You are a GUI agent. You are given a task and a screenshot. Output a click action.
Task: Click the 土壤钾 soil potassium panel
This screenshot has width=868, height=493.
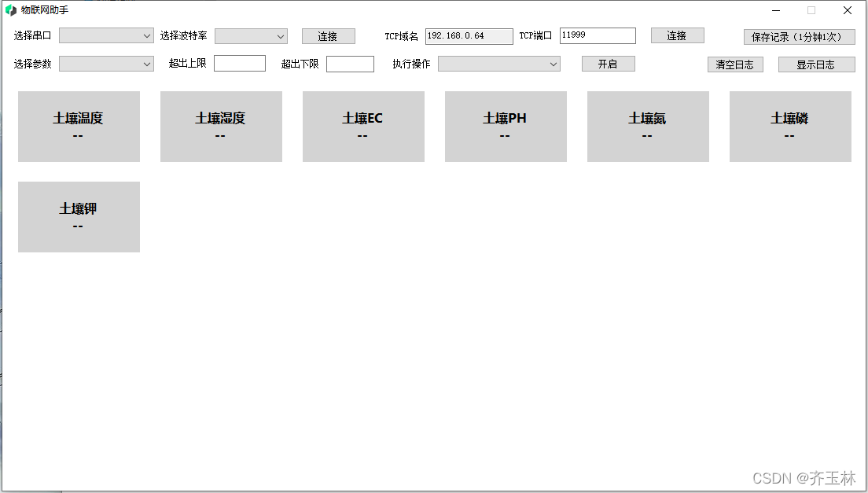(x=79, y=217)
